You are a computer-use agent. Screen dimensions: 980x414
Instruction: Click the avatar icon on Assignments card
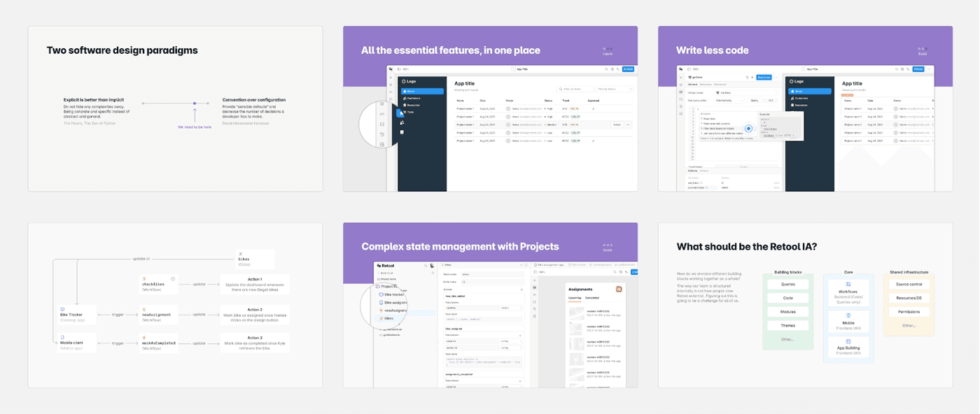pos(619,289)
